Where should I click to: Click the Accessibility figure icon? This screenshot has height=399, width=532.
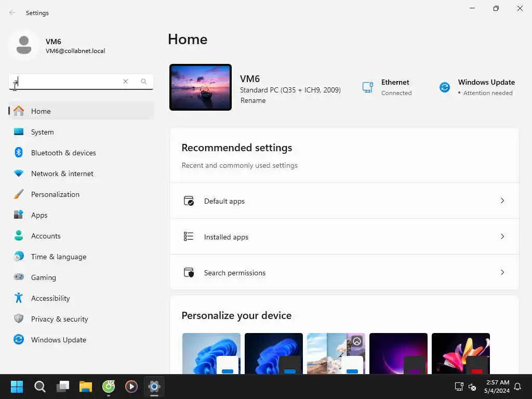point(19,298)
